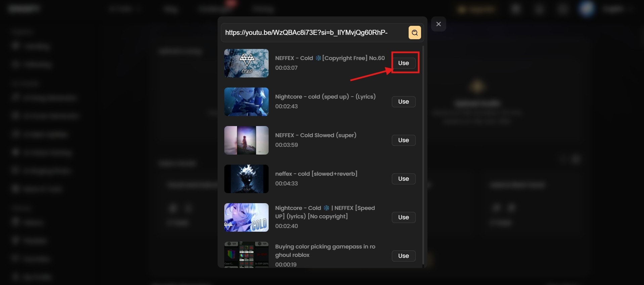The height and width of the screenshot is (285, 644).
Task: Click the results list vertical scrollbar
Action: click(x=423, y=155)
